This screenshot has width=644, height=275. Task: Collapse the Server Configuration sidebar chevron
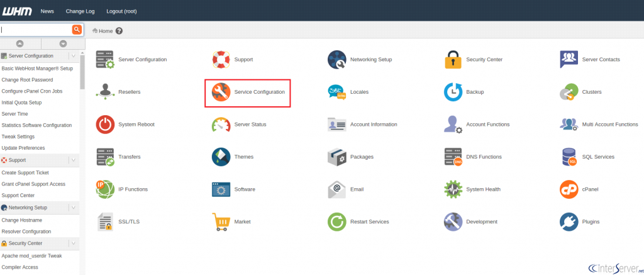tap(73, 56)
